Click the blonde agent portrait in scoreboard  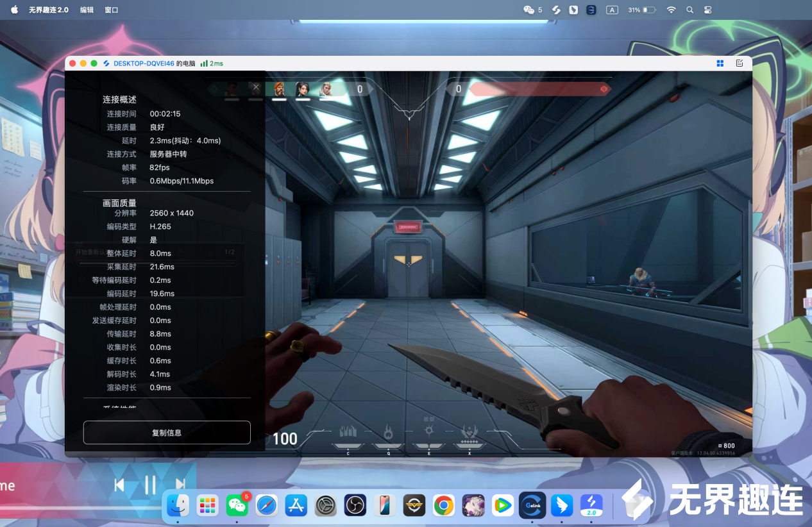[326, 89]
